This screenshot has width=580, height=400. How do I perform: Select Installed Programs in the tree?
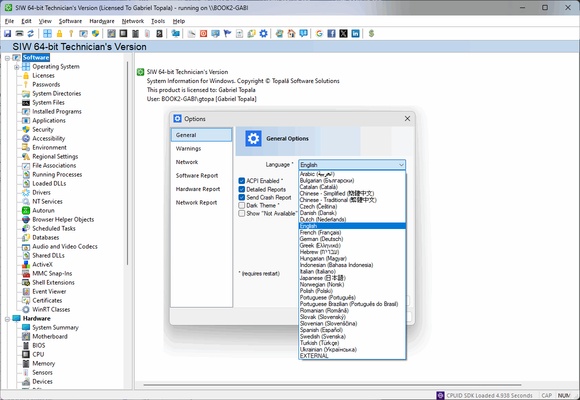click(x=57, y=111)
